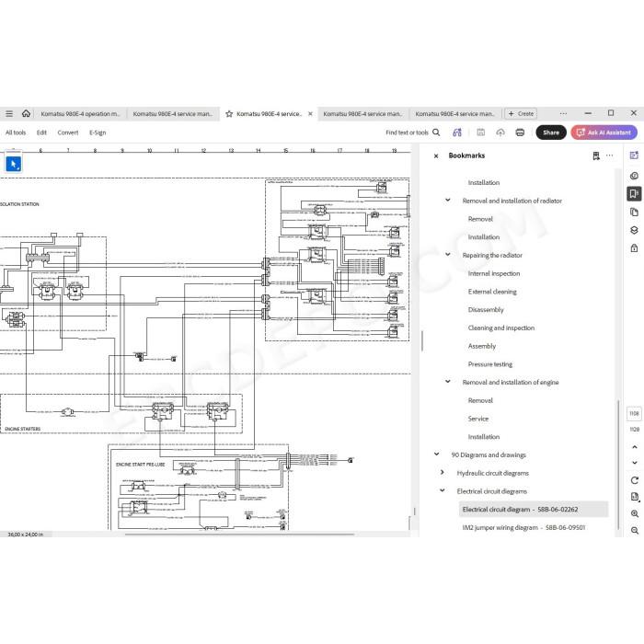Expand Hydraulic circuit diagrams bookmark
Viewport: 644px width, 644px height.
[443, 472]
